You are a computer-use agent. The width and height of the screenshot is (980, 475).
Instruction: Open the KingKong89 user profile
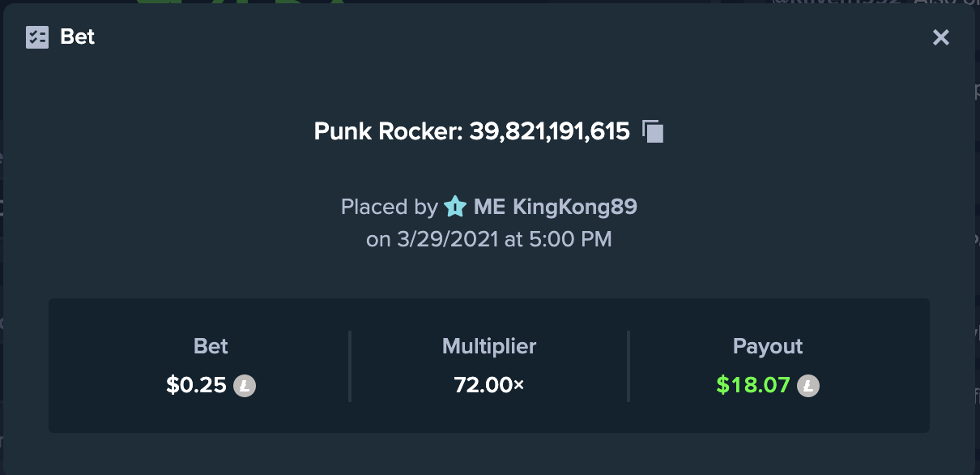(556, 208)
